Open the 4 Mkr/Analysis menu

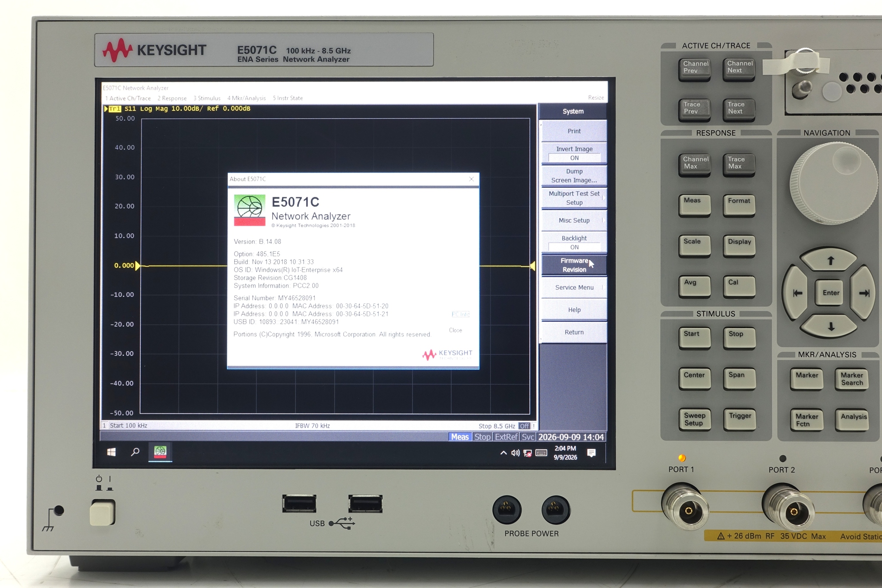click(247, 98)
